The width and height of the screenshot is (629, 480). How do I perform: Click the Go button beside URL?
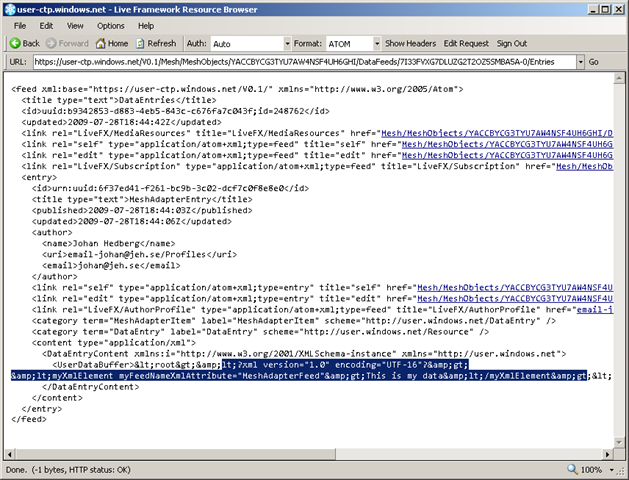click(594, 62)
